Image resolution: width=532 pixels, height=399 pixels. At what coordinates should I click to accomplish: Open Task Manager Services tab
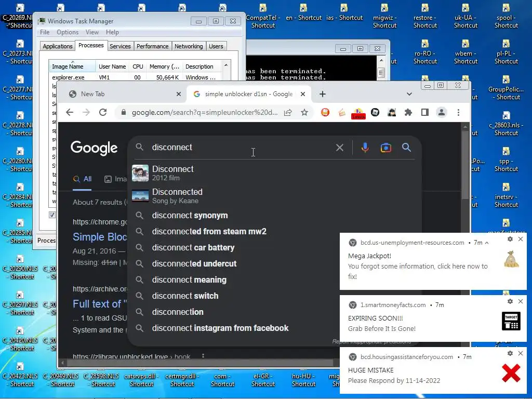[x=120, y=46]
